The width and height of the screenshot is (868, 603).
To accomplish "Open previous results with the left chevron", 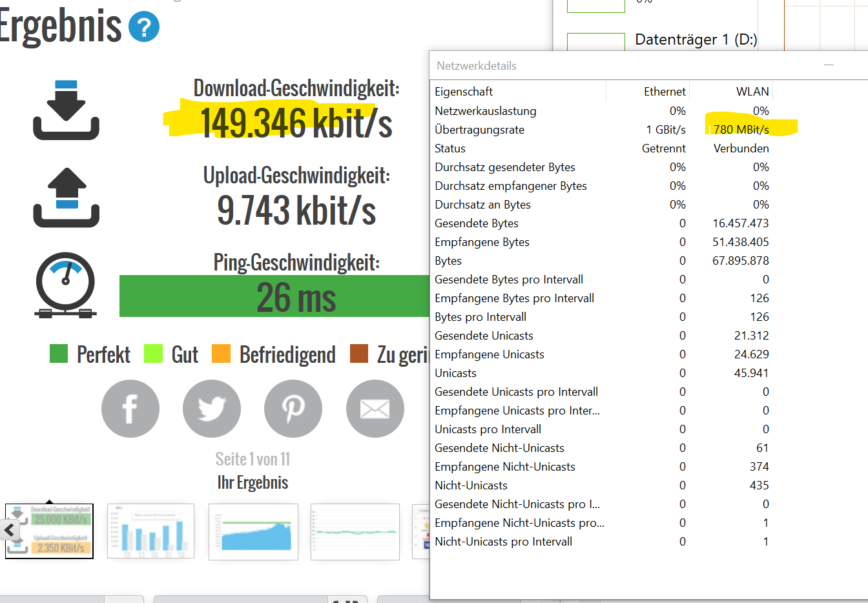I will (10, 531).
